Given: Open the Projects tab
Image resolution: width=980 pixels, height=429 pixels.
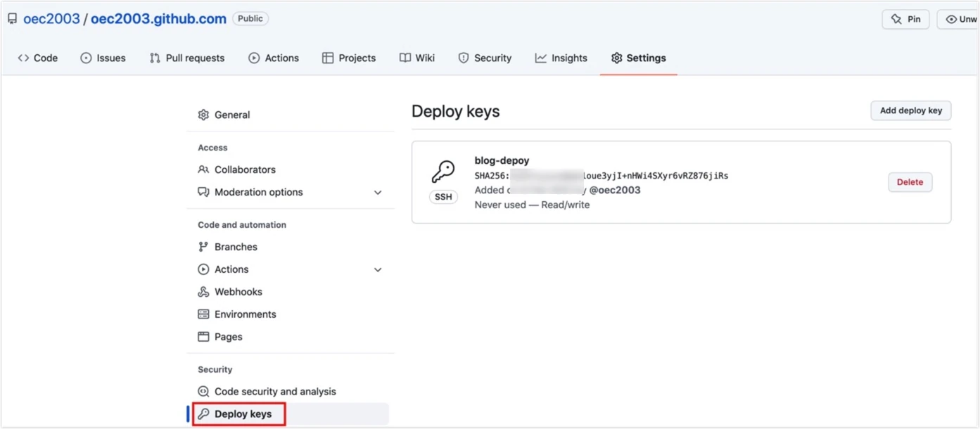Looking at the screenshot, I should point(349,58).
